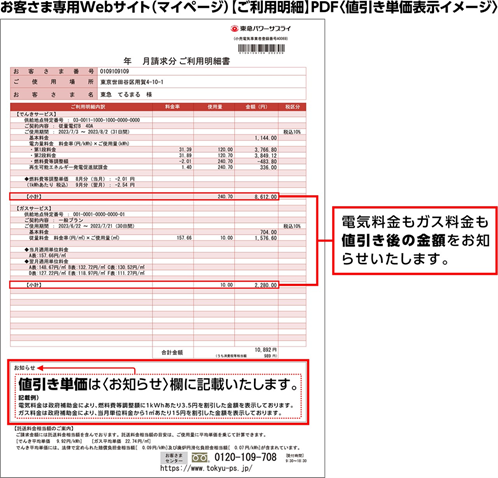Select the electricity 小計 highlighted row
This screenshot has height=478, width=498.
coord(144,197)
